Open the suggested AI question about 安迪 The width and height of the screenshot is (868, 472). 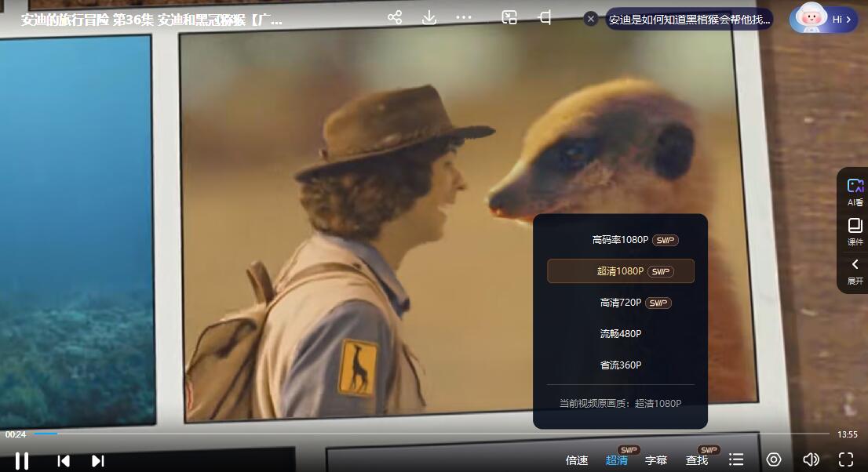[x=689, y=20]
